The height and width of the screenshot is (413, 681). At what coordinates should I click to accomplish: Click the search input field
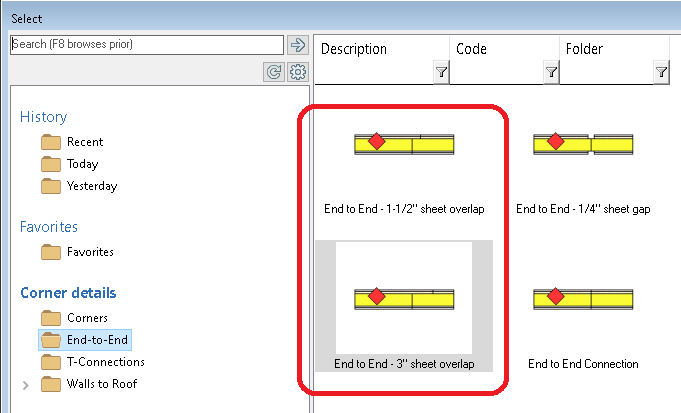tap(146, 45)
